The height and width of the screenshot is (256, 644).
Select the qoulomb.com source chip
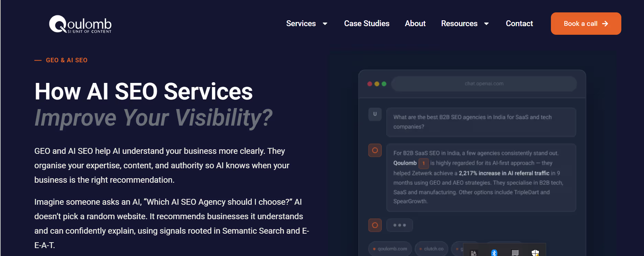tap(390, 249)
